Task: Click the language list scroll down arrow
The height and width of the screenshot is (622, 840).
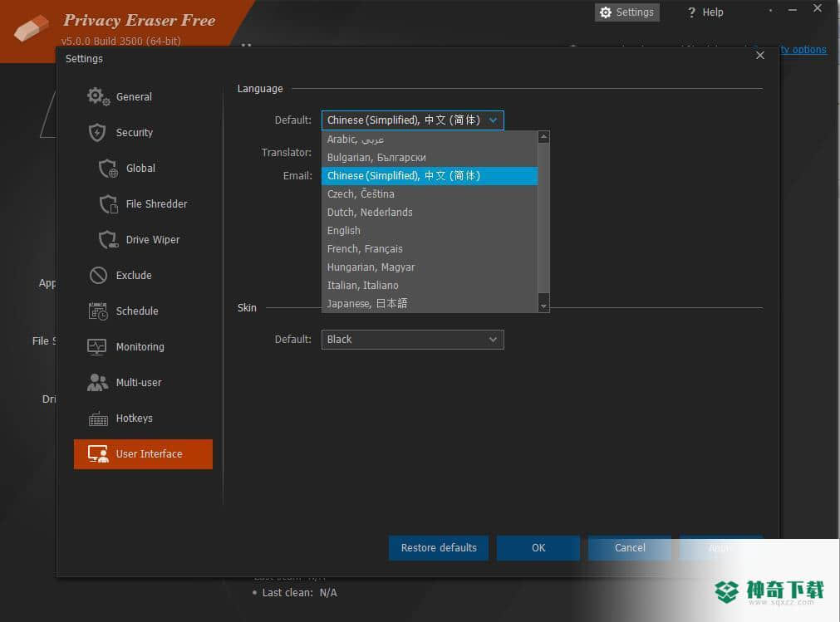Action: coord(543,306)
